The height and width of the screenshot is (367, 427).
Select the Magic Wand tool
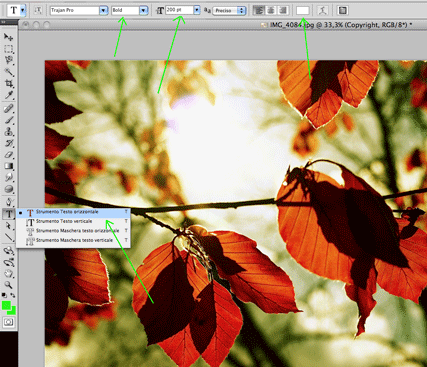(x=9, y=72)
